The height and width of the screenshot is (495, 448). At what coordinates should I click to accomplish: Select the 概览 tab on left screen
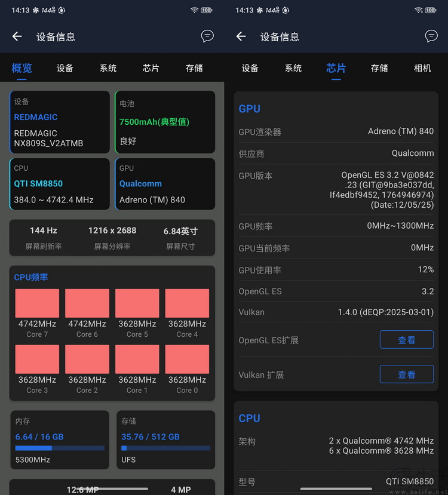coord(22,68)
